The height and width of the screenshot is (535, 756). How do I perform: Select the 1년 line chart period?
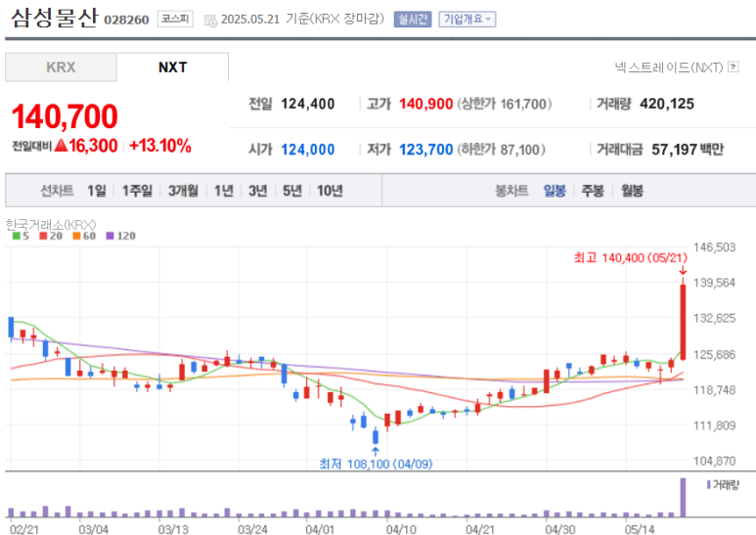224,191
